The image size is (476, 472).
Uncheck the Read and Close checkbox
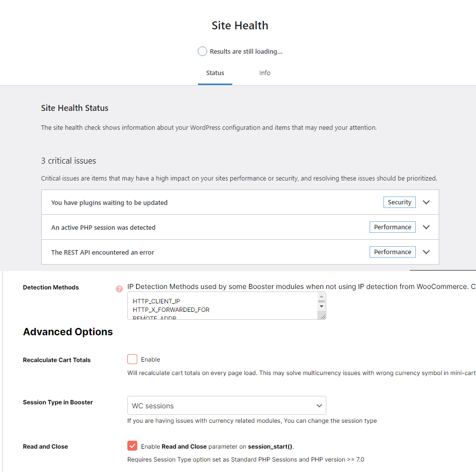[132, 446]
